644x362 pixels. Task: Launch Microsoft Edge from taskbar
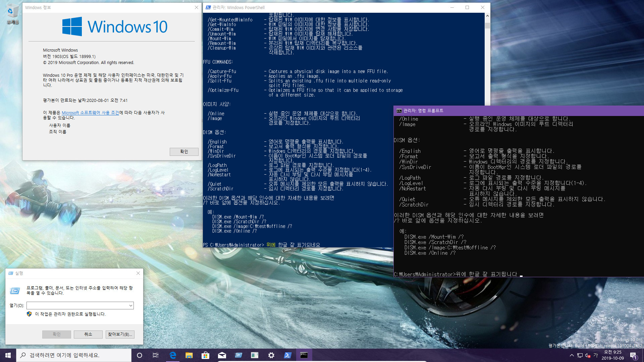pos(173,355)
